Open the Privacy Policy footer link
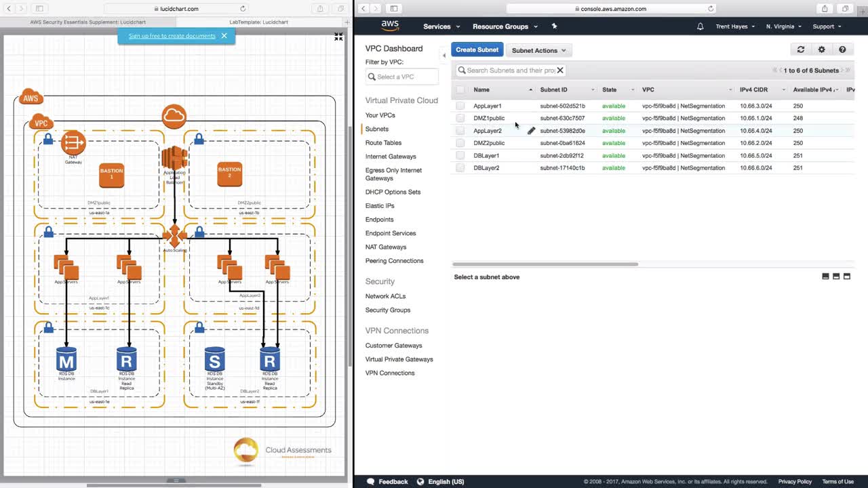This screenshot has width=868, height=488. 795,482
